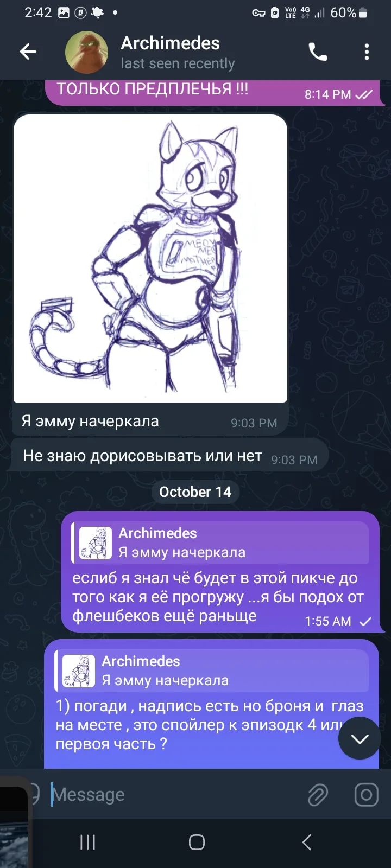
Task: Tap the Archimedes chat title
Action: [x=170, y=43]
